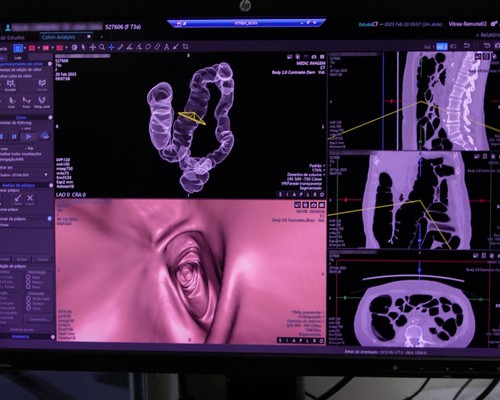This screenshot has width=500, height=400.
Task: Click the redo arrow in top toolbar
Action: point(487,45)
